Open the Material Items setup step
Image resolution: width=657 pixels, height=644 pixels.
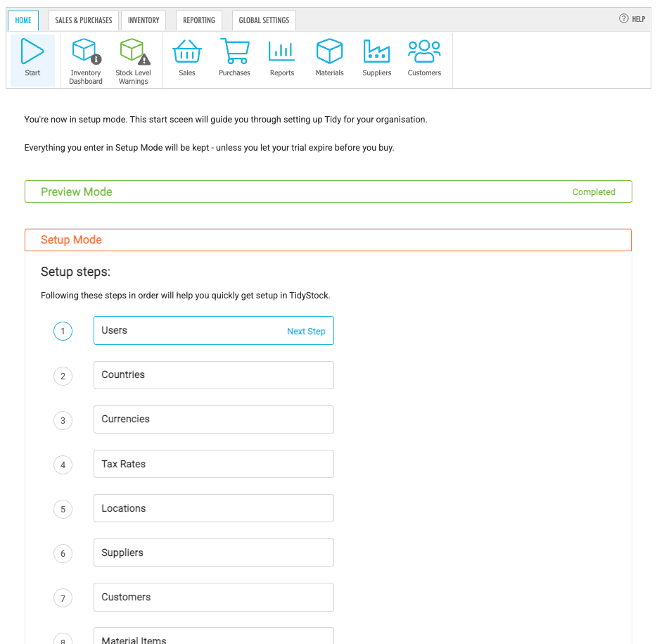[214, 636]
